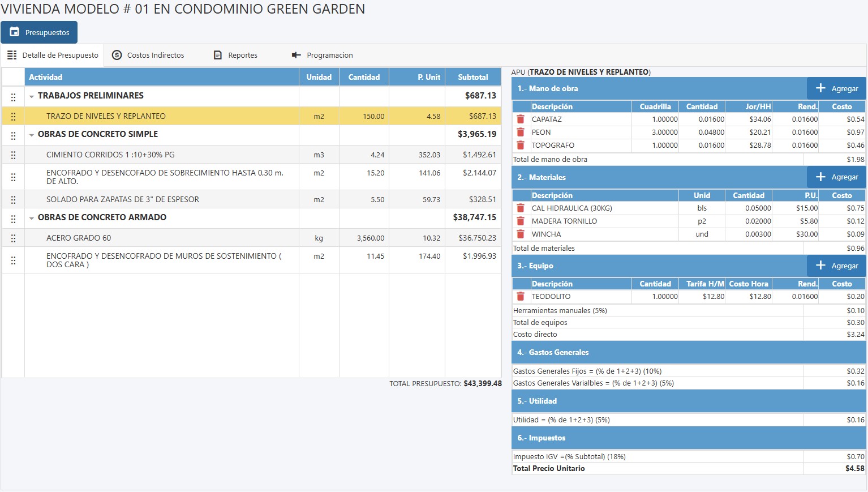This screenshot has height=492, width=868.
Task: Click plus icon in Equipo header
Action: point(820,266)
